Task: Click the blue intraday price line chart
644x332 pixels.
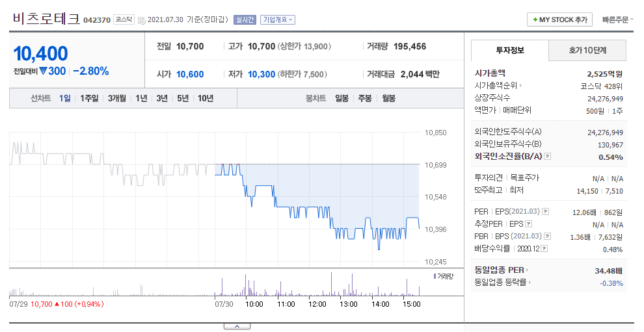Action: coord(317,207)
